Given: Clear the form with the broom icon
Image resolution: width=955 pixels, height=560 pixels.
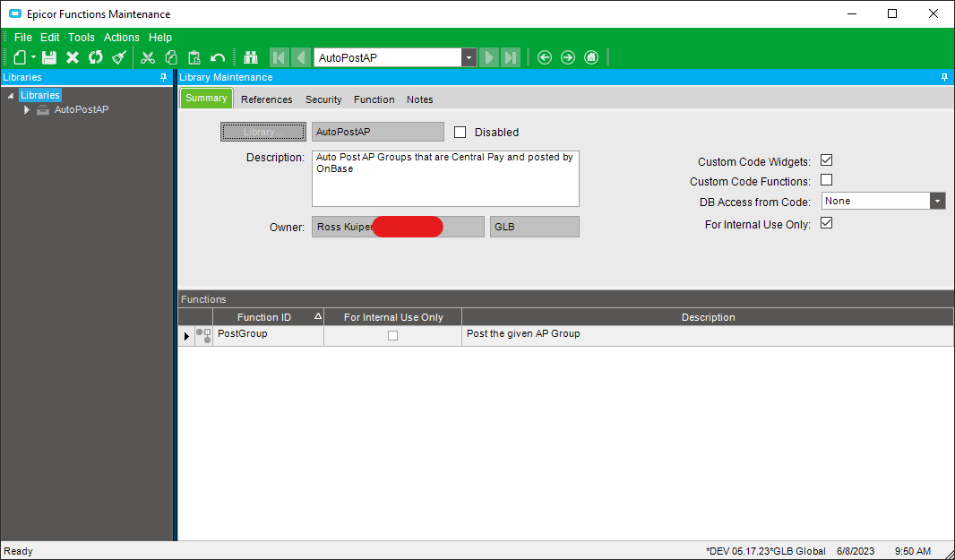Looking at the screenshot, I should (x=119, y=57).
